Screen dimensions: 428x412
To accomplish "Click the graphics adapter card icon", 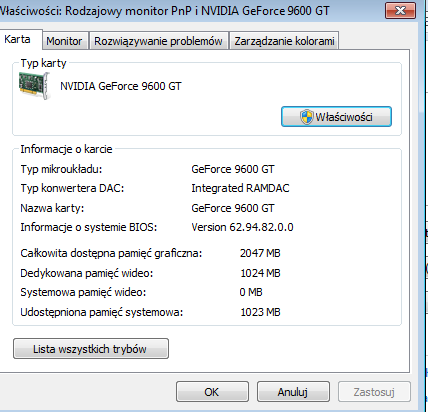I will (34, 86).
